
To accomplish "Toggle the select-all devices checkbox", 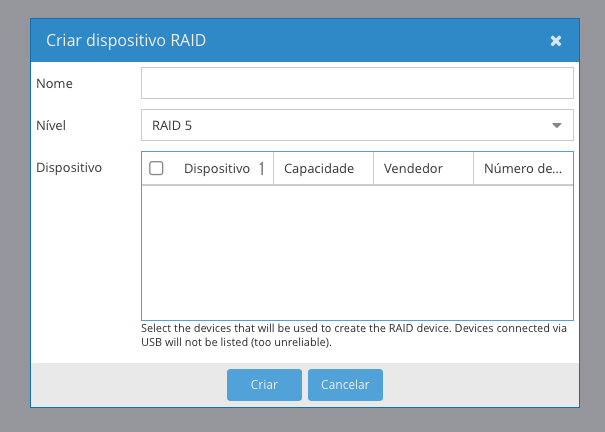I will point(156,169).
